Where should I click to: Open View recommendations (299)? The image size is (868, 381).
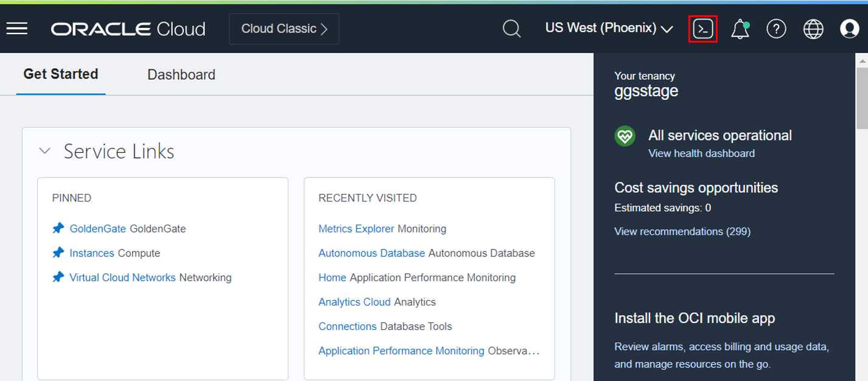pos(682,231)
